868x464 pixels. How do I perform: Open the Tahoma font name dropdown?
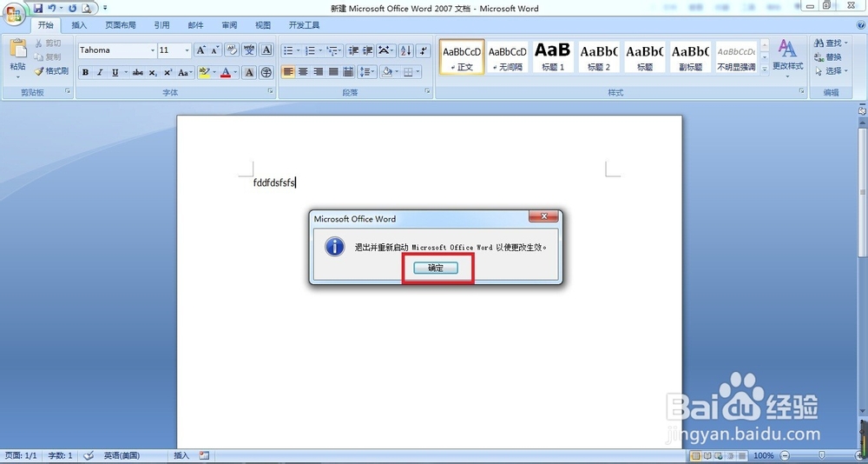pos(153,50)
